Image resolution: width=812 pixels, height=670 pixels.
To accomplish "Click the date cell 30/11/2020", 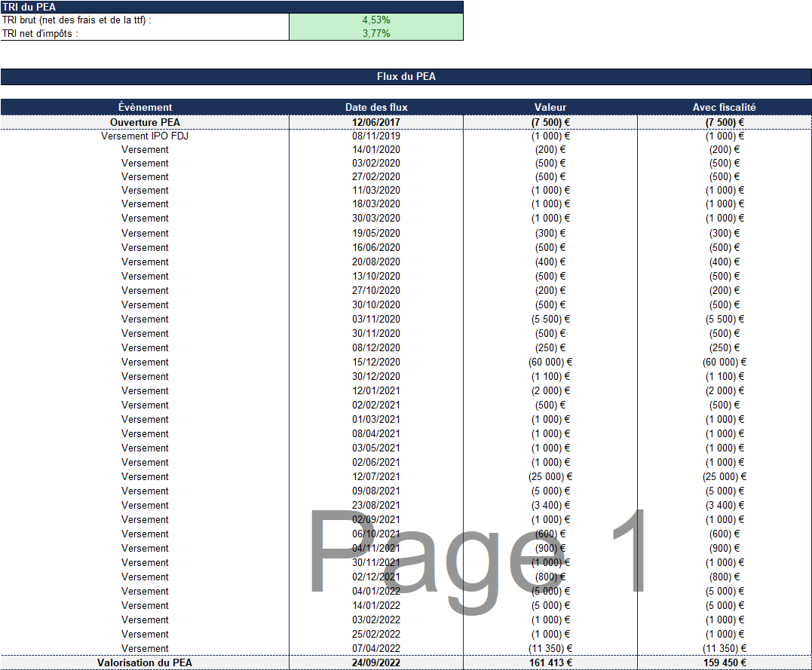I will pyautogui.click(x=376, y=333).
